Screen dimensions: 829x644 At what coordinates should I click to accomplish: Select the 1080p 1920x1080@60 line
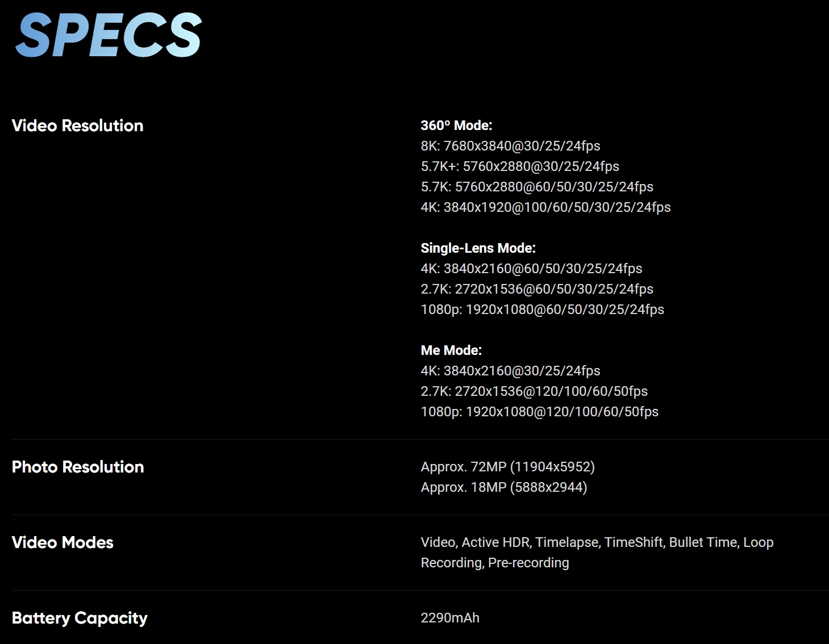point(543,310)
